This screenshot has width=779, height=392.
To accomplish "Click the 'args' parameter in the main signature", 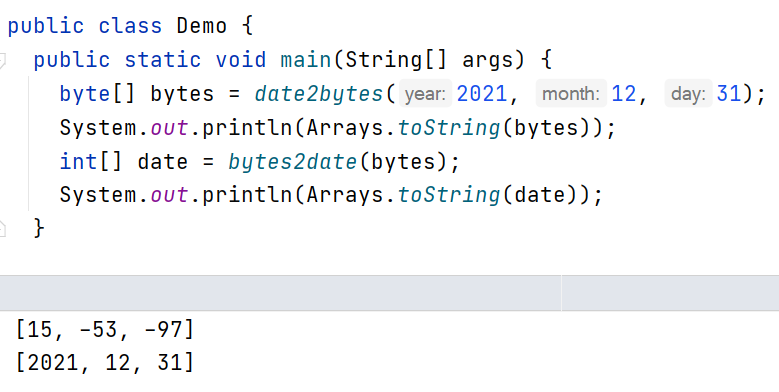I will tap(488, 61).
